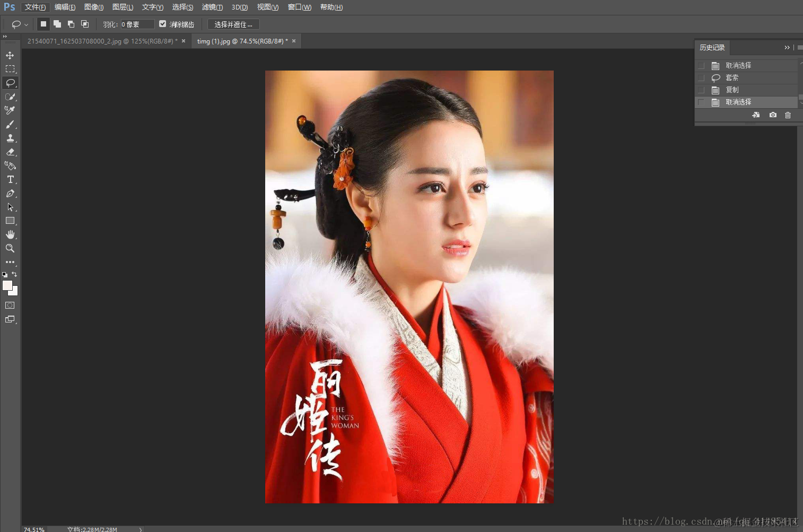The width and height of the screenshot is (803, 532).
Task: Open the 视图 menu
Action: 268,7
